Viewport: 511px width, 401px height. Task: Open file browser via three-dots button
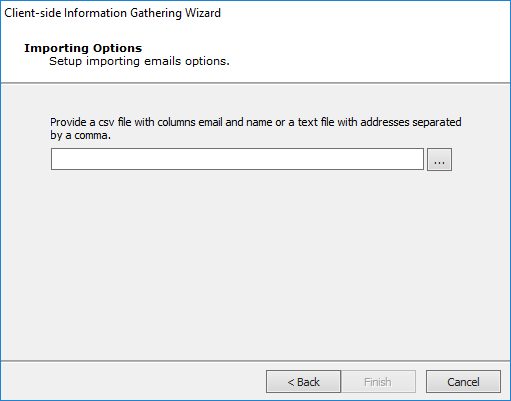click(x=439, y=159)
